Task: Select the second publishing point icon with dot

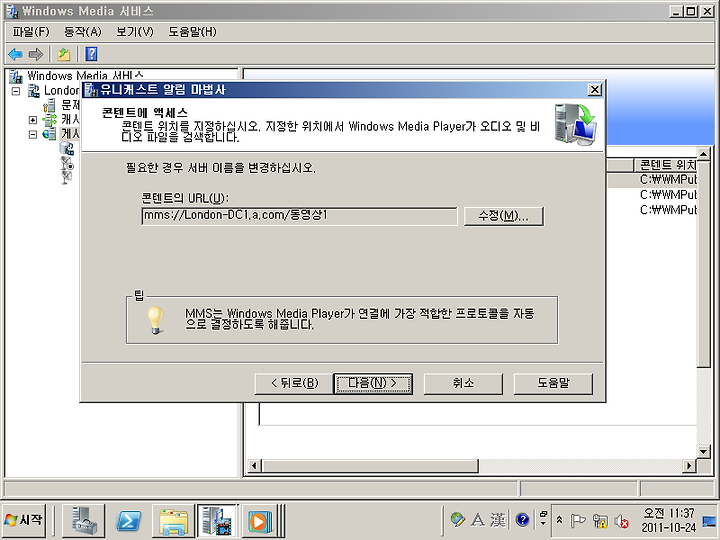Action: [x=67, y=163]
